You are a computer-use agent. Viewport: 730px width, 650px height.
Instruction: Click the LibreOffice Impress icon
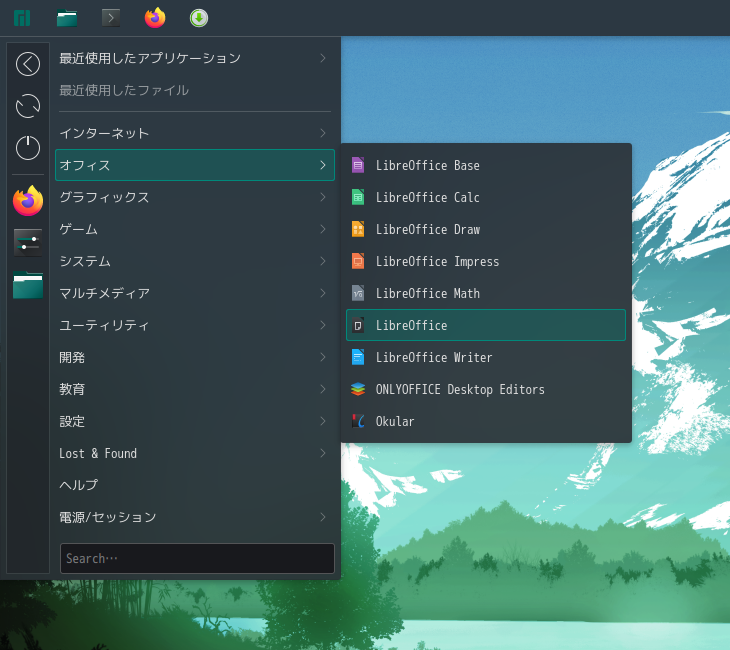(358, 261)
